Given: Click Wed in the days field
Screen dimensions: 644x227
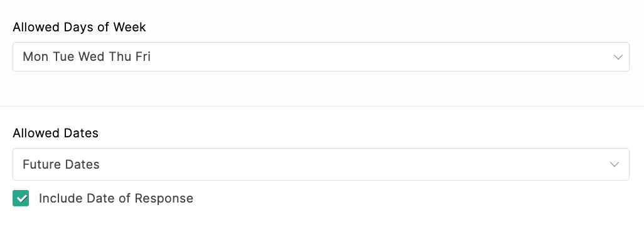Looking at the screenshot, I should click(91, 56).
